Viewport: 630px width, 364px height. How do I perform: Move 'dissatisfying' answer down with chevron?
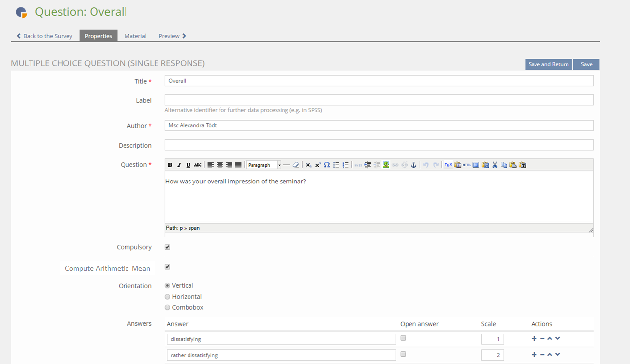[558, 338]
